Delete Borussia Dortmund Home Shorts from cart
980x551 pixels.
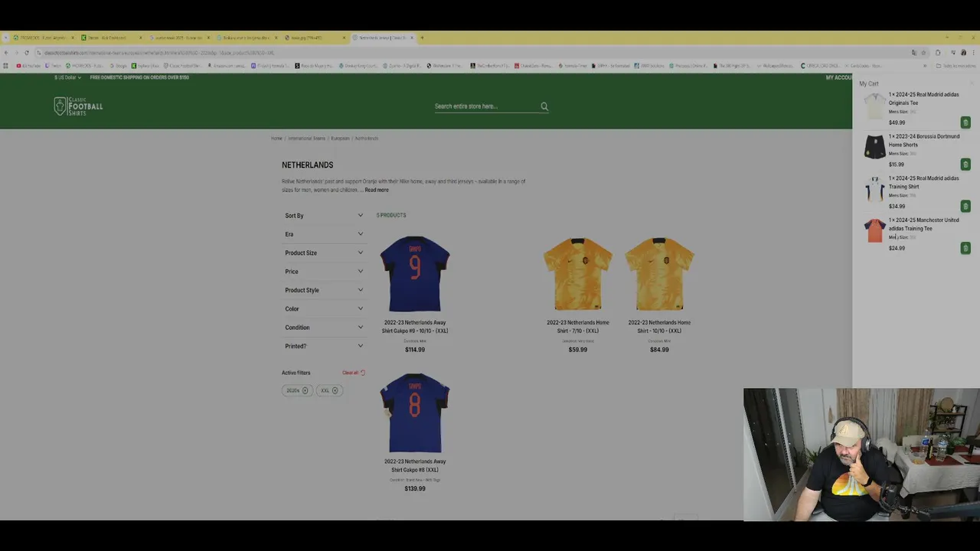965,164
